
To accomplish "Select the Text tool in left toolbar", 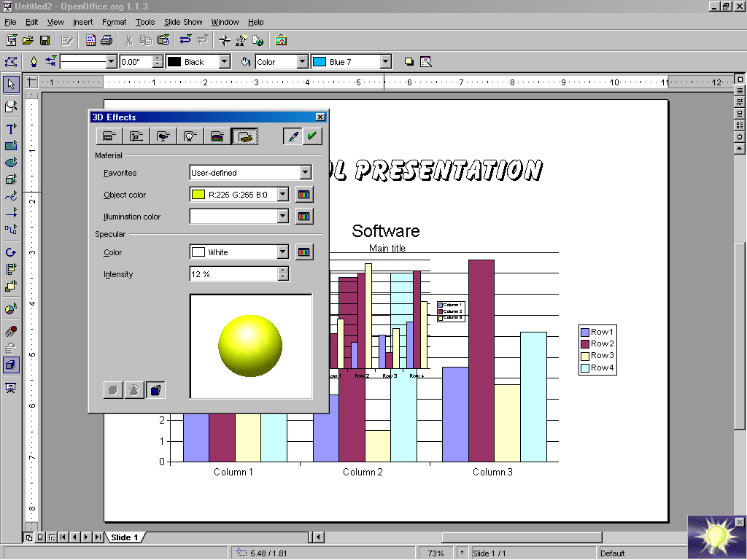I will pyautogui.click(x=11, y=128).
